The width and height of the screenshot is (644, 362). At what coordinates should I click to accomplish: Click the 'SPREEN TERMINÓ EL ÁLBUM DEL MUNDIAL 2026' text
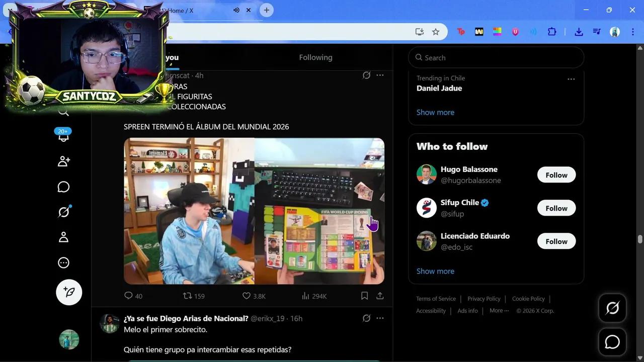tap(206, 127)
